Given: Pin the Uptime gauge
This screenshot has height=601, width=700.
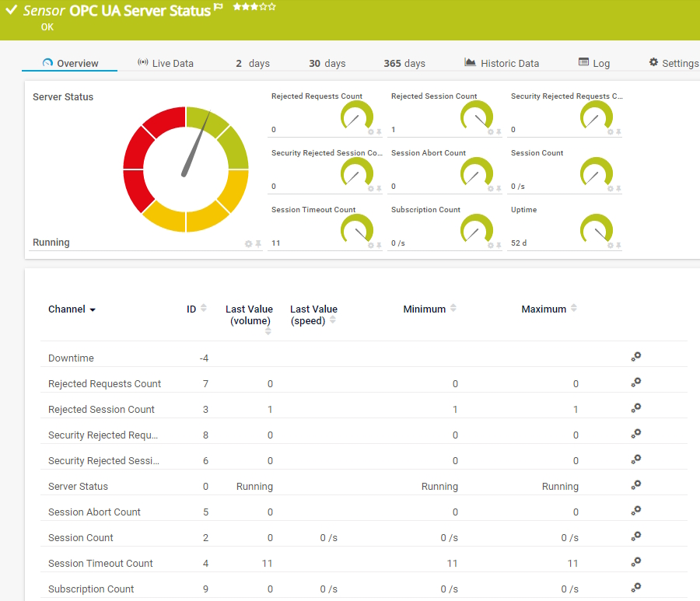Looking at the screenshot, I should [618, 245].
